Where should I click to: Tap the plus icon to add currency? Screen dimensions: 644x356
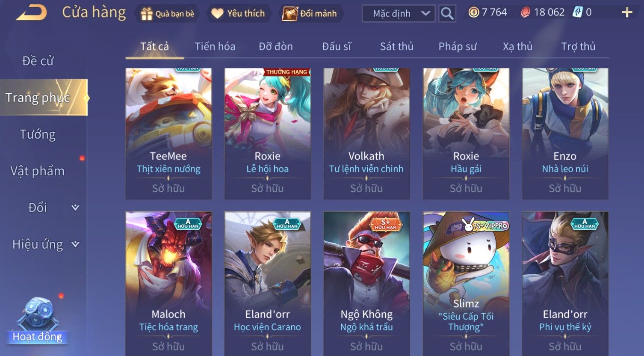click(x=627, y=12)
